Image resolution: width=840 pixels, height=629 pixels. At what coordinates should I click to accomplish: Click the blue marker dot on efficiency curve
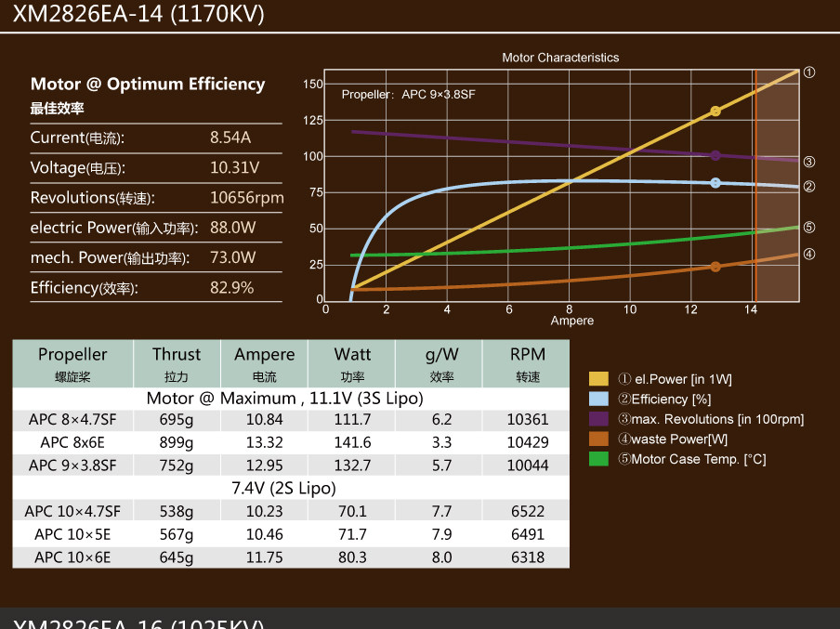[715, 183]
